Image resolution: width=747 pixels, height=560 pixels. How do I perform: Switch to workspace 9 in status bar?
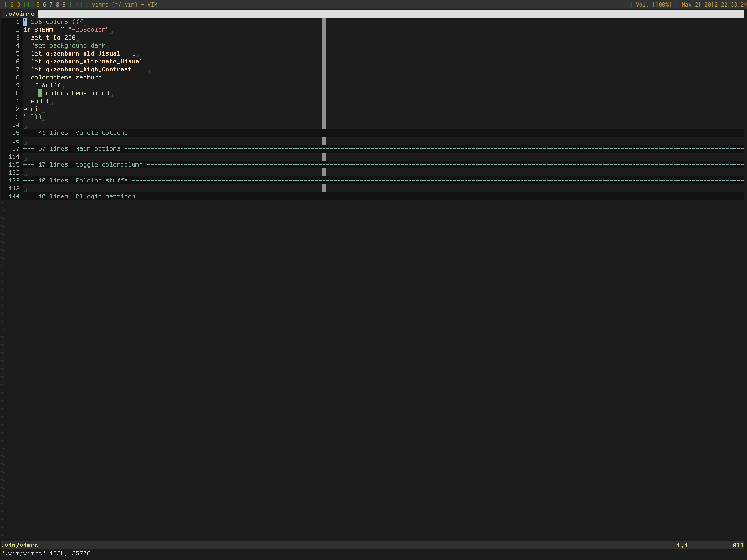tap(64, 5)
